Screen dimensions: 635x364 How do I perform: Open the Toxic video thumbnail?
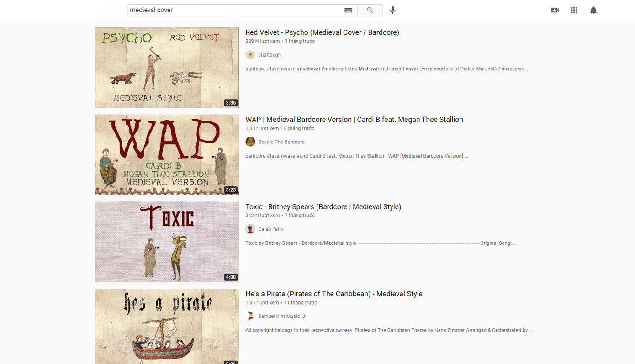coord(167,242)
